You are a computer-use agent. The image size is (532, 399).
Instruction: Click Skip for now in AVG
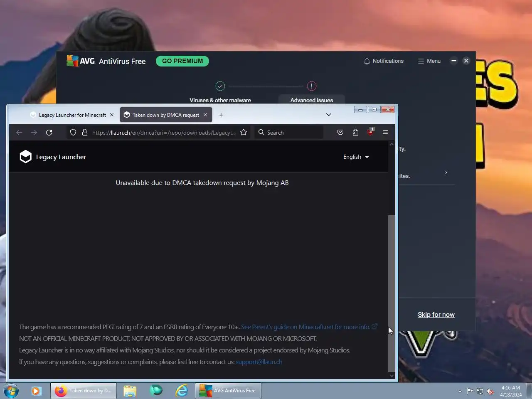[x=436, y=315]
